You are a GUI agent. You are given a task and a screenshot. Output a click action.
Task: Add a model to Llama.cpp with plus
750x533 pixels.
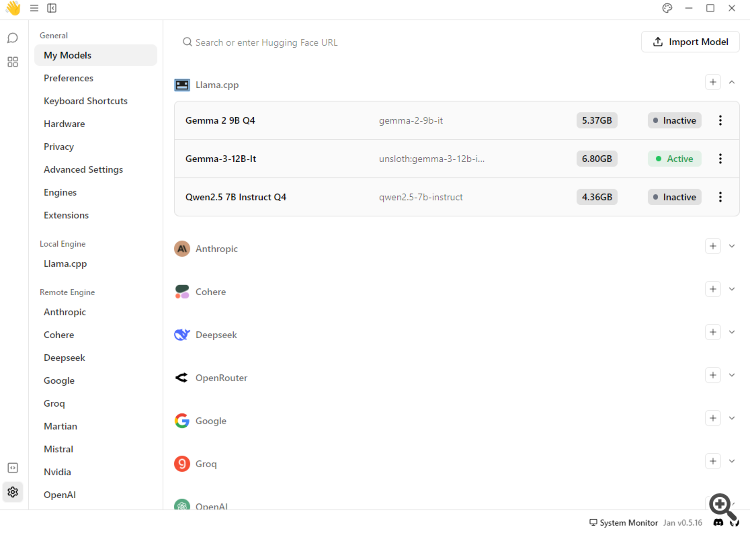click(713, 82)
